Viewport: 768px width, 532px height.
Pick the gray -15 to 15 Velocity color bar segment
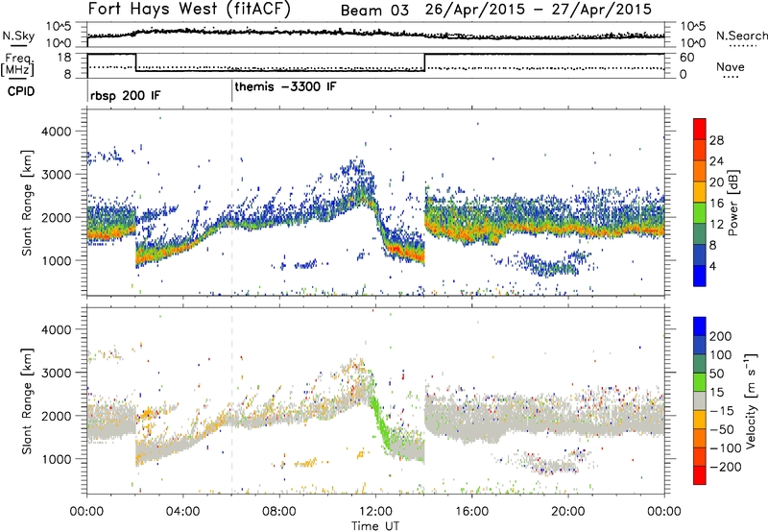tap(700, 401)
